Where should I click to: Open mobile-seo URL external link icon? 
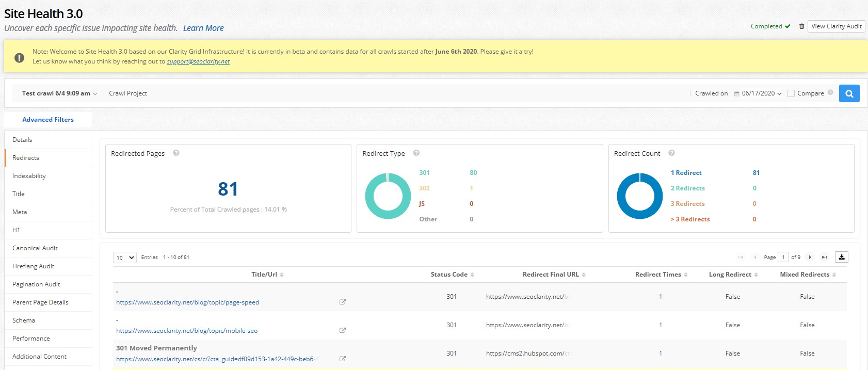coord(342,330)
